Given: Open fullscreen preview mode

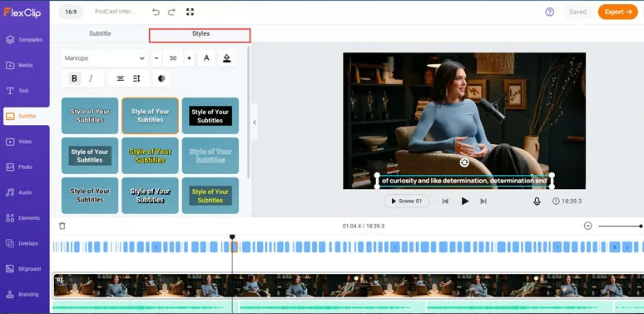Looking at the screenshot, I should (x=190, y=12).
